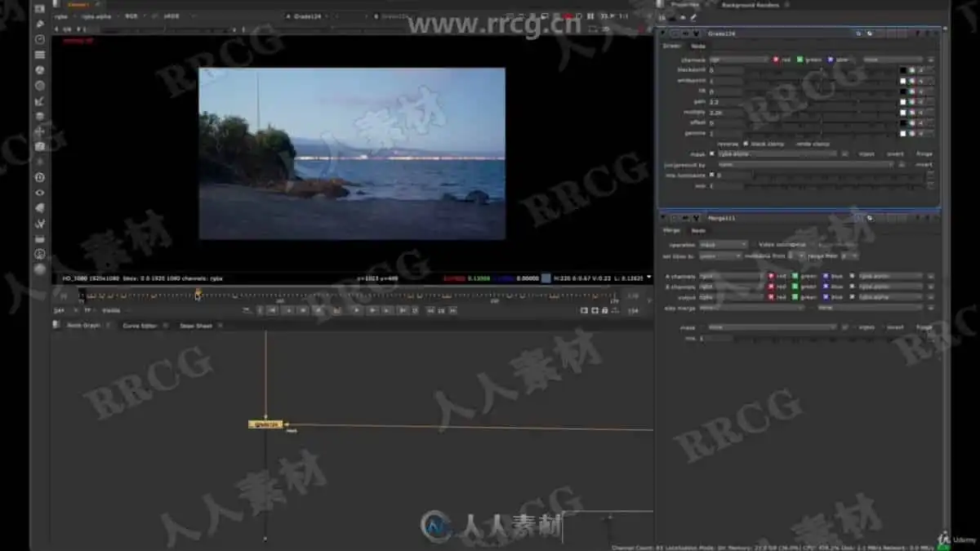Open A channels rgba dropdown

pyautogui.click(x=729, y=276)
